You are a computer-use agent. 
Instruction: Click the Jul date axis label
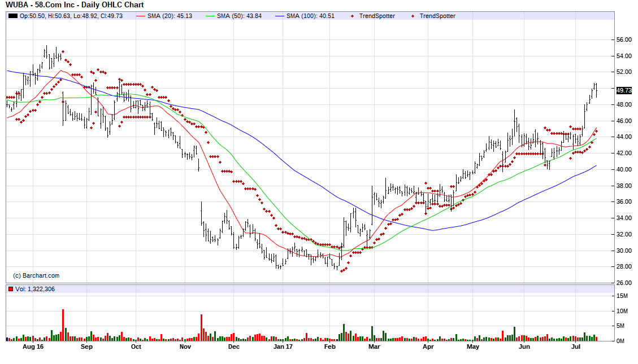tap(576, 347)
